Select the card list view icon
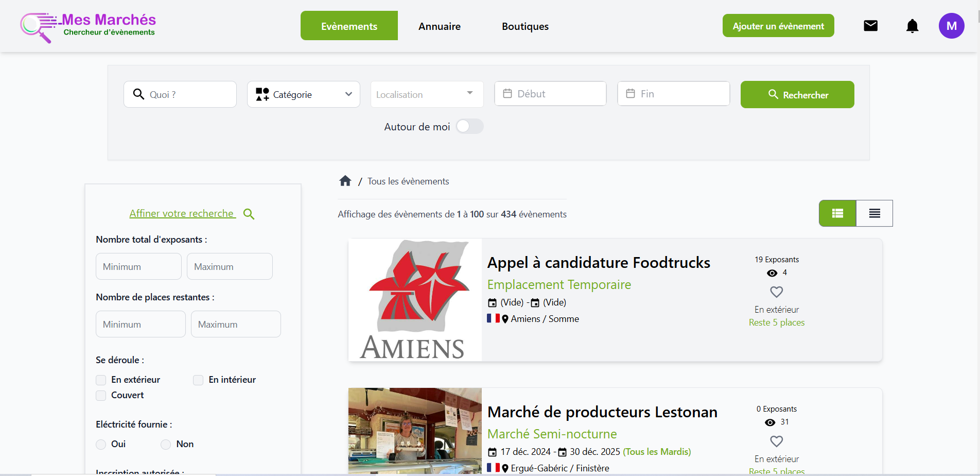The height and width of the screenshot is (476, 980). coord(837,213)
